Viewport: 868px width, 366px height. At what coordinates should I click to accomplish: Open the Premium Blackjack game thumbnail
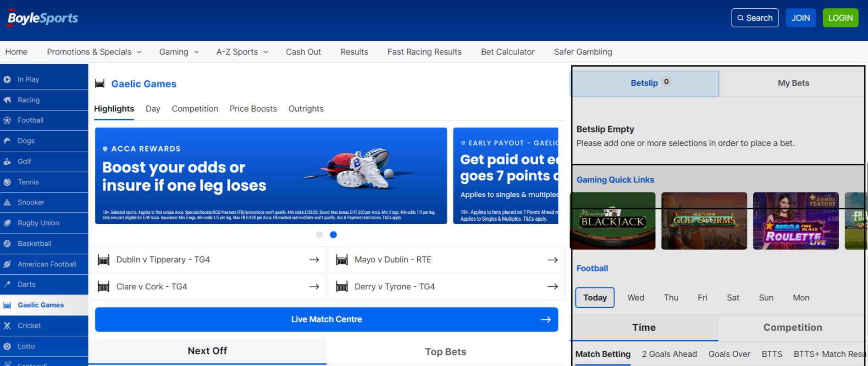[x=613, y=221]
